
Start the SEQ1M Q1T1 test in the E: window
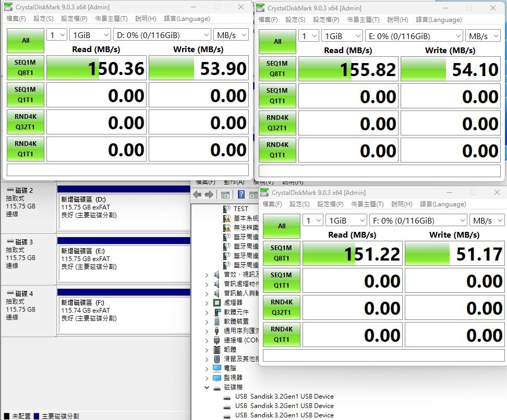[277, 96]
